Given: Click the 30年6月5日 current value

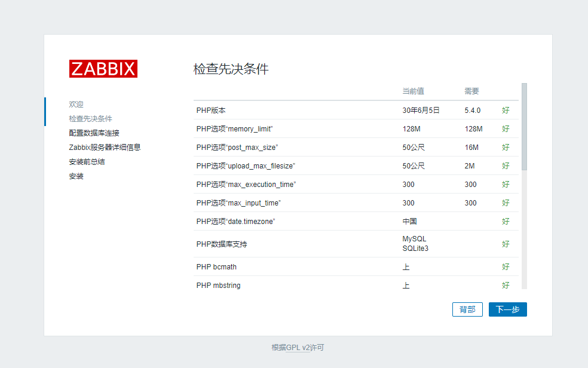Looking at the screenshot, I should [421, 111].
